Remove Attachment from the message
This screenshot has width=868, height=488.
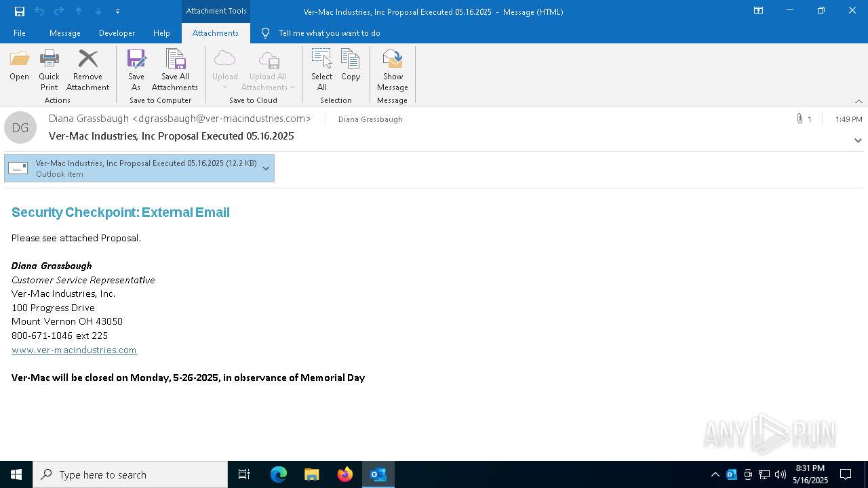click(87, 70)
